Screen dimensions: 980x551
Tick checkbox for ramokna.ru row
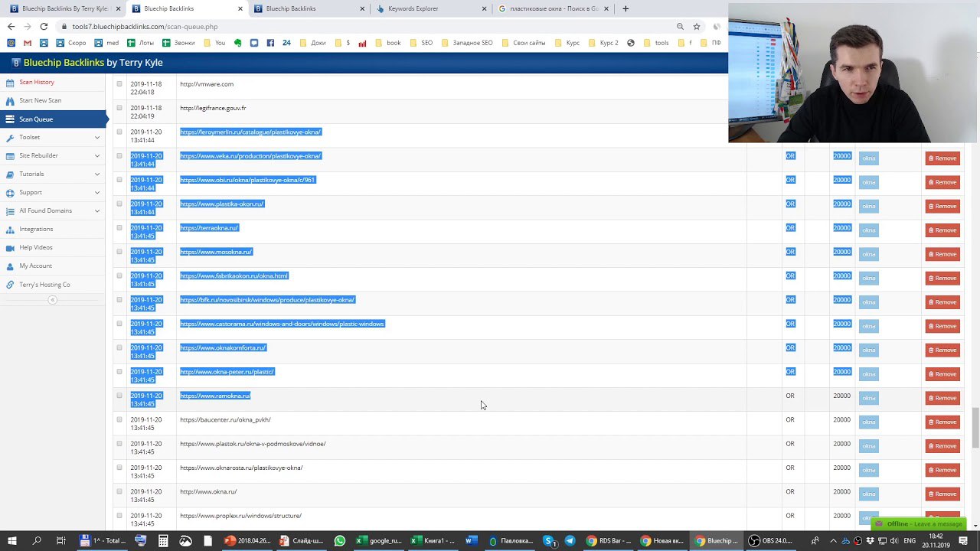pos(119,396)
